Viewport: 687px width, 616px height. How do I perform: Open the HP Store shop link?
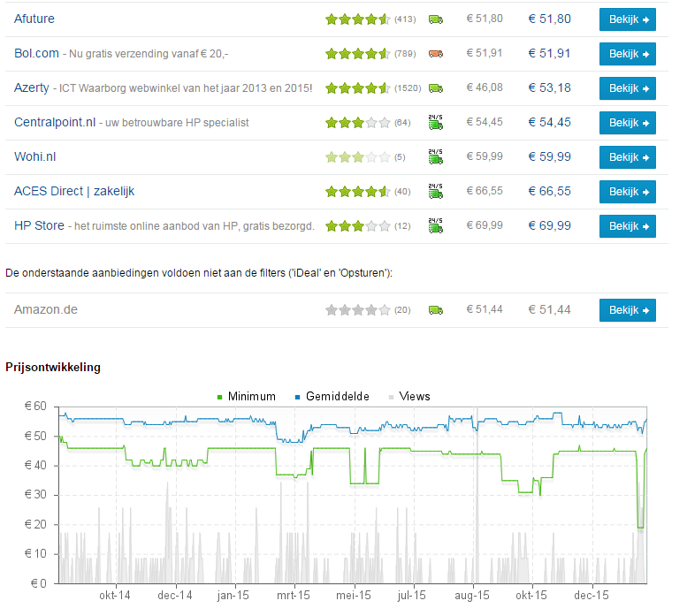[x=39, y=226]
